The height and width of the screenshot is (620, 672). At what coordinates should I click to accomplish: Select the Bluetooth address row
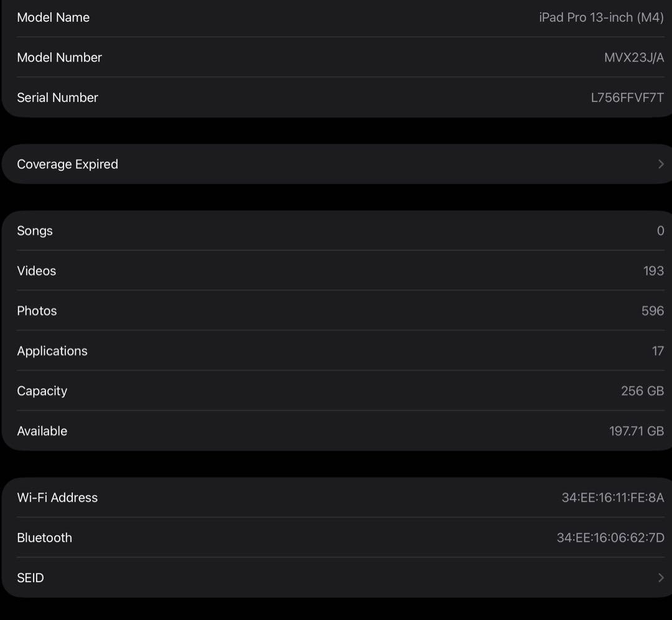point(336,537)
